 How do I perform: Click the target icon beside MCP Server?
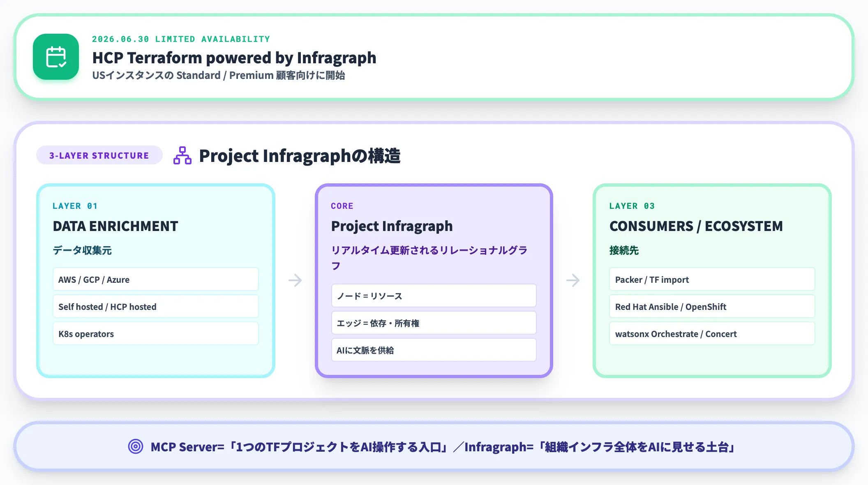click(x=136, y=446)
